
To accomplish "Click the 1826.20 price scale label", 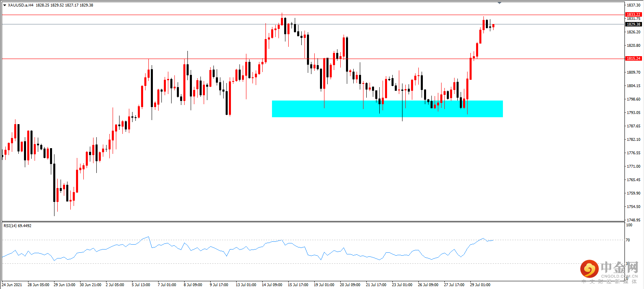I will (633, 32).
